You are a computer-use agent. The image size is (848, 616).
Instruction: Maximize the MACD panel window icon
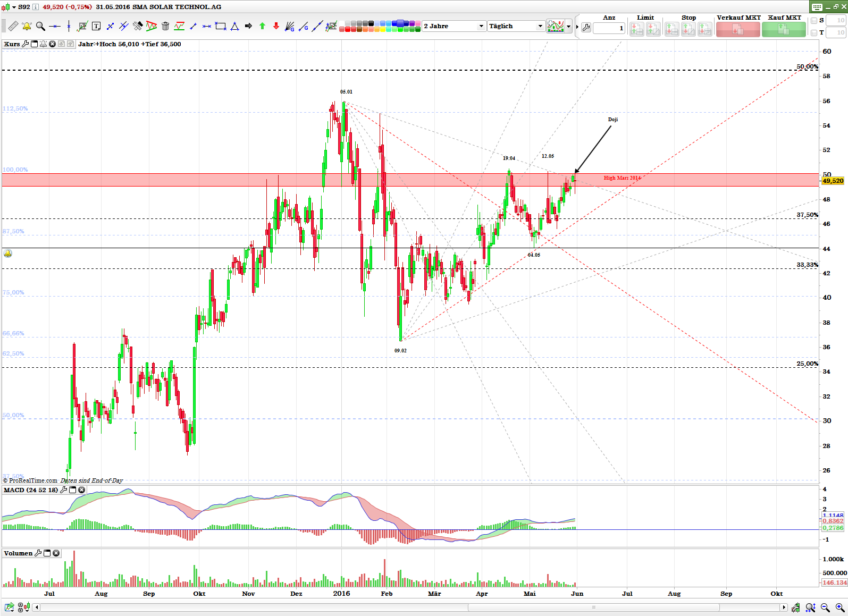73,490
